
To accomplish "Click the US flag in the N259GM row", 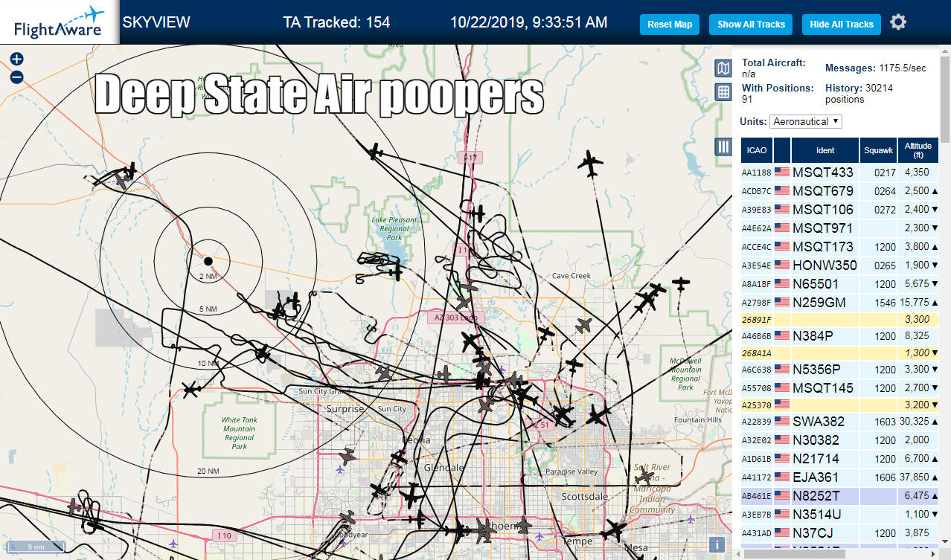I will tap(782, 303).
